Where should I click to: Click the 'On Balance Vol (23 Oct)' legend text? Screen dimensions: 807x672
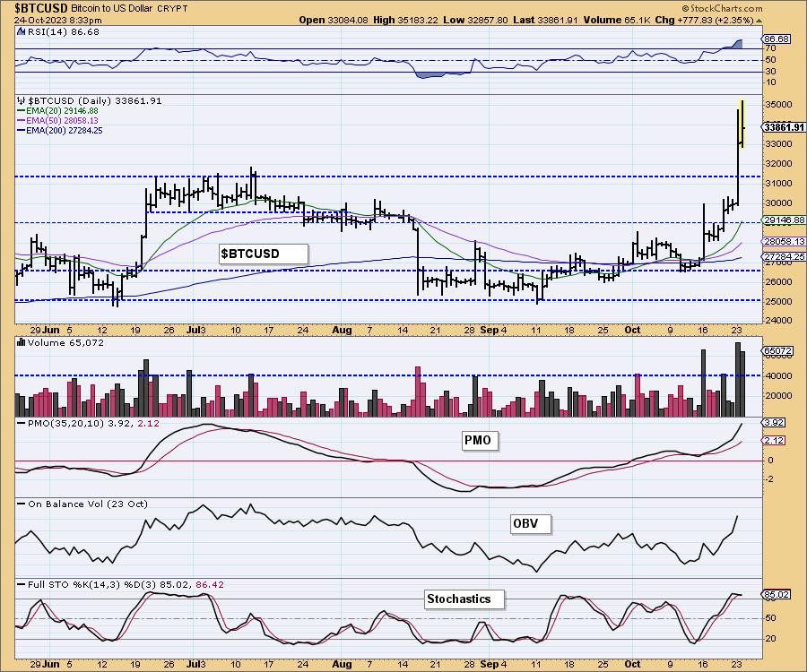tap(88, 504)
